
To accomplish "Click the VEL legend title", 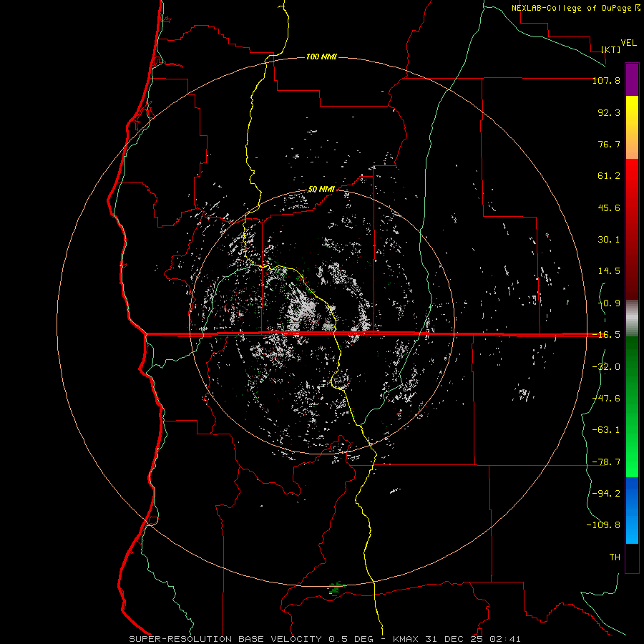I will click(628, 43).
